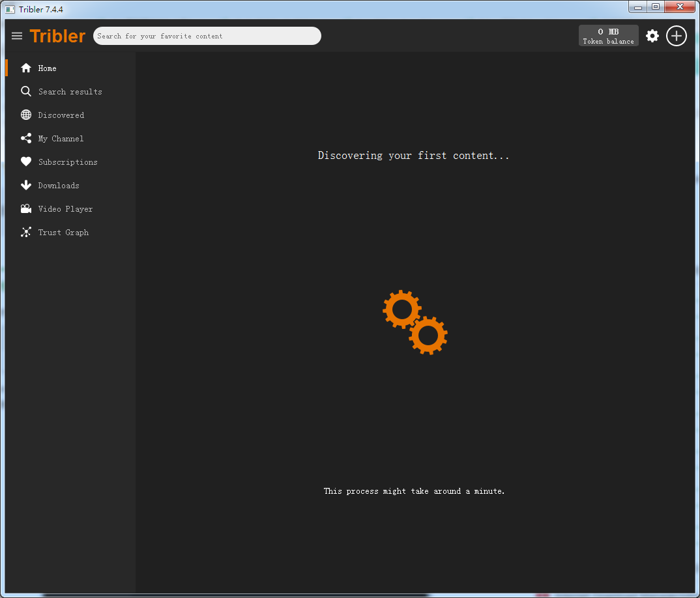Go to Discovered channels
The height and width of the screenshot is (598, 700).
(x=61, y=115)
